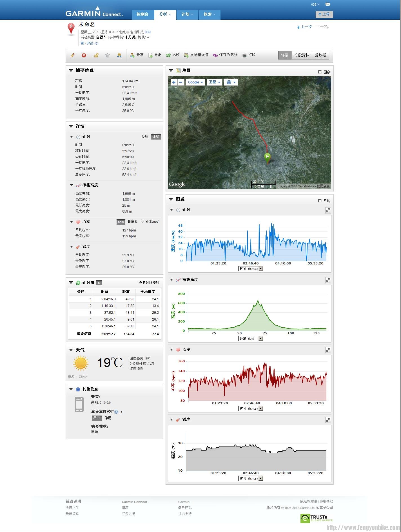
Task: Expand the 海拔高度 chart to fullscreen
Action: [328, 280]
